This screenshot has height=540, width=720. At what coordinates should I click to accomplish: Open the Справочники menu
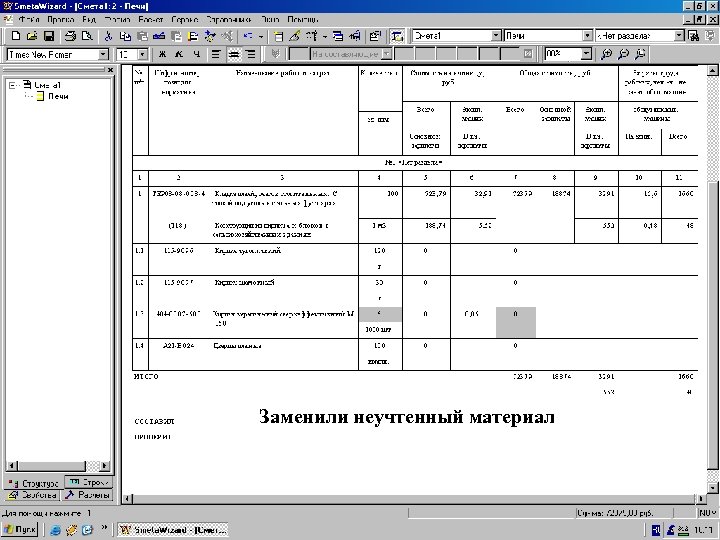click(x=228, y=20)
